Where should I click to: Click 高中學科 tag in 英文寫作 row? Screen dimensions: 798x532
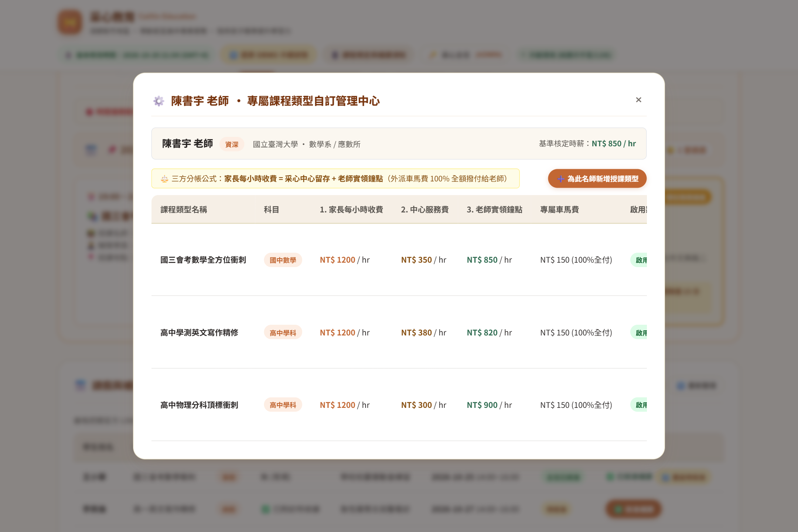pyautogui.click(x=283, y=332)
